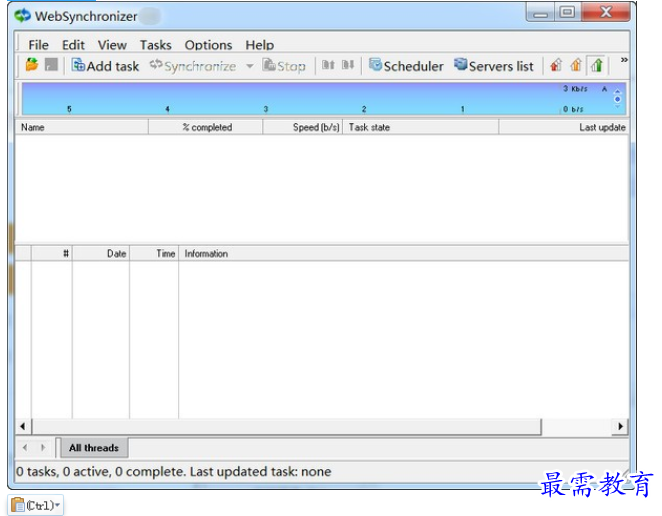The image size is (662, 516).
Task: Select the red arrow speed icon
Action: coord(556,65)
